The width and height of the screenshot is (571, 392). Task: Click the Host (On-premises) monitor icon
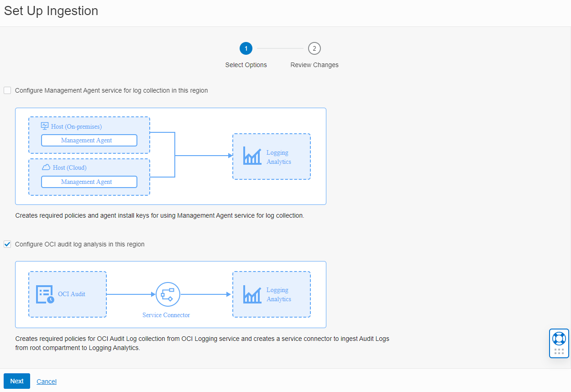[x=45, y=126]
